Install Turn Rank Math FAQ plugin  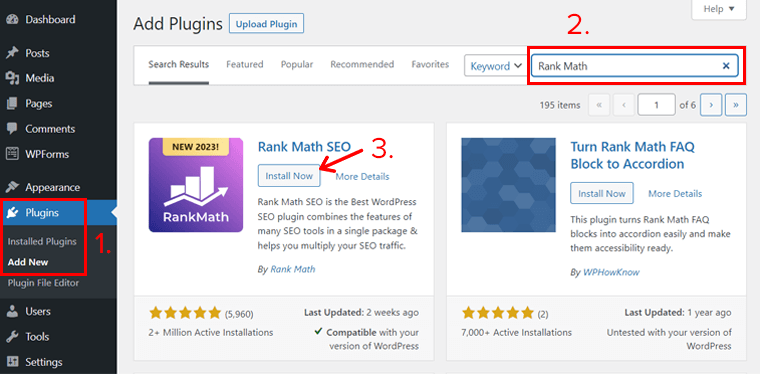[602, 193]
